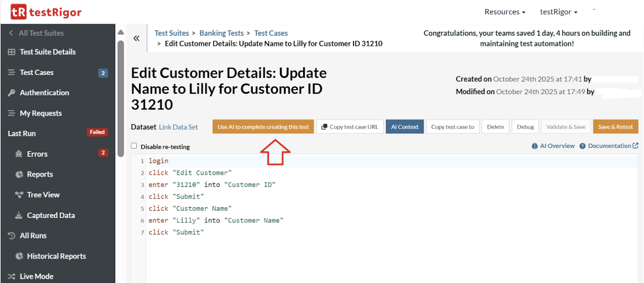Enable the Disable re-testing checkbox
This screenshot has height=283, width=644.
134,146
